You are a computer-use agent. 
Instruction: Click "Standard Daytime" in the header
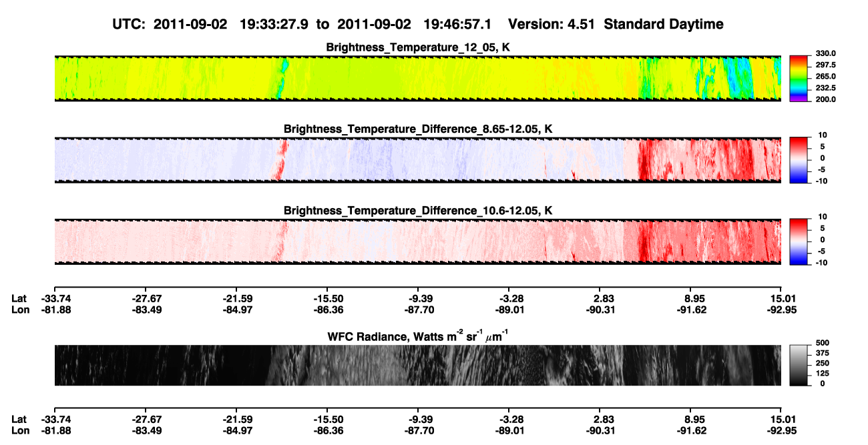coord(662,24)
